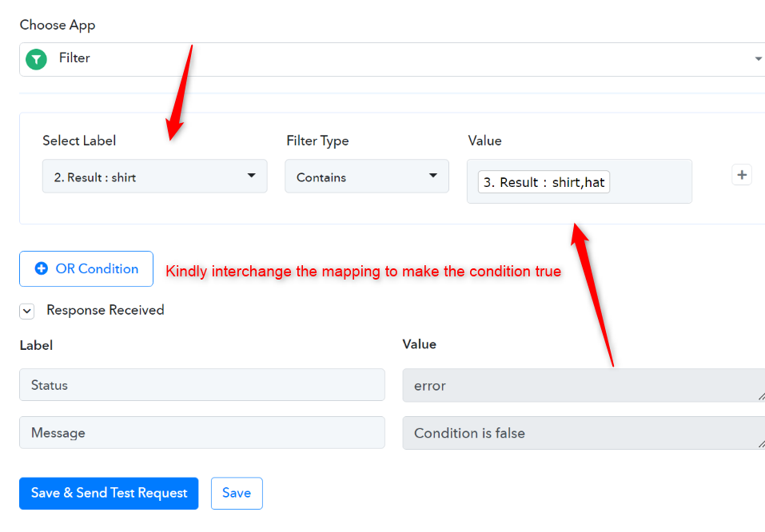Screen dimensions: 765x532
Task: Click resize handle of 'Condition is false' box
Action: click(761, 444)
